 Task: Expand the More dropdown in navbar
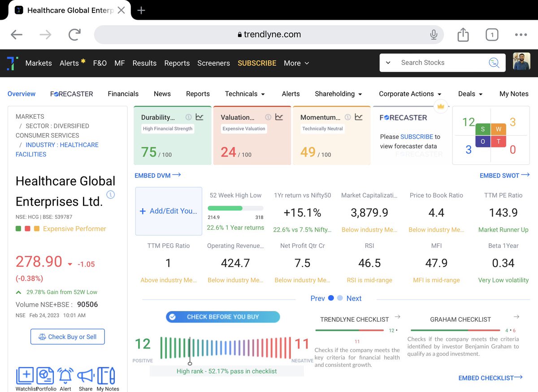(x=296, y=63)
